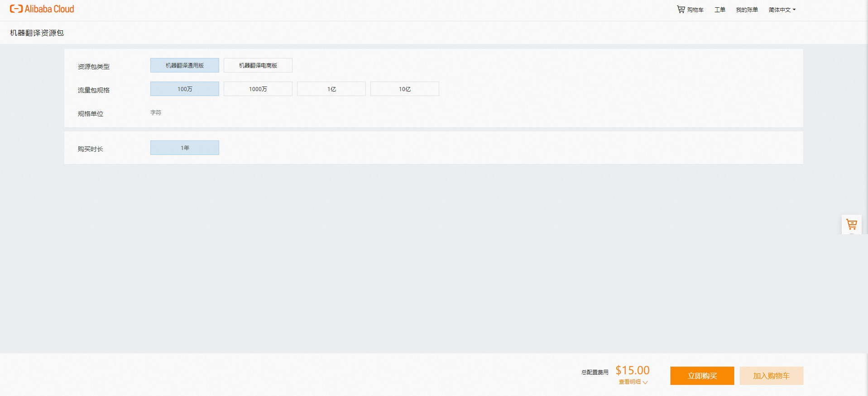Open the floating orange cart icon
Viewport: 868px width, 396px height.
[x=851, y=224]
